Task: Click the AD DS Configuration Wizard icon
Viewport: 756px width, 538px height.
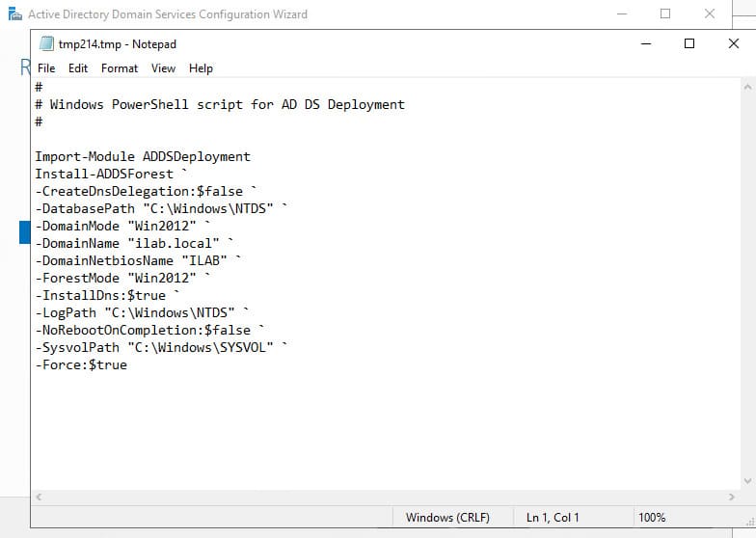Action: (x=13, y=14)
